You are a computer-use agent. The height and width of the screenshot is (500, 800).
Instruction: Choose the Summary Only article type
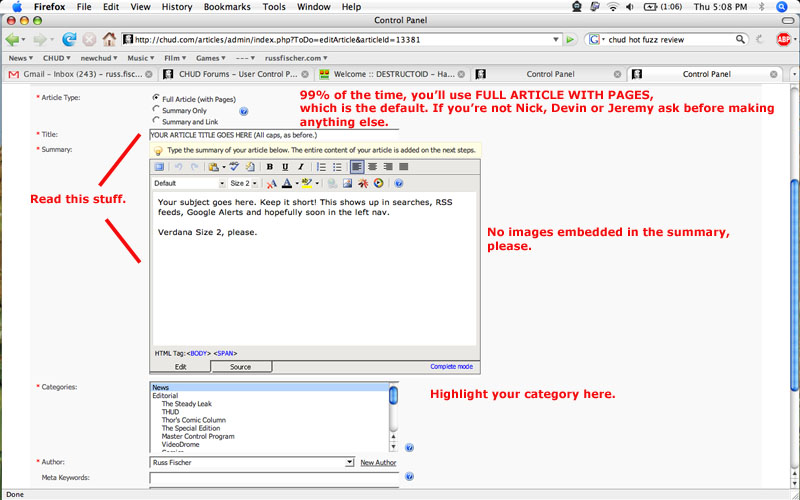coord(156,110)
